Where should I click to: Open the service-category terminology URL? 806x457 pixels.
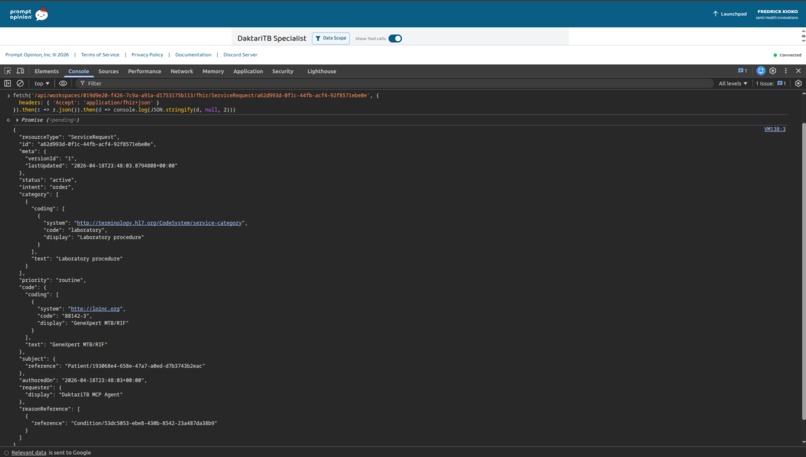[x=159, y=223]
